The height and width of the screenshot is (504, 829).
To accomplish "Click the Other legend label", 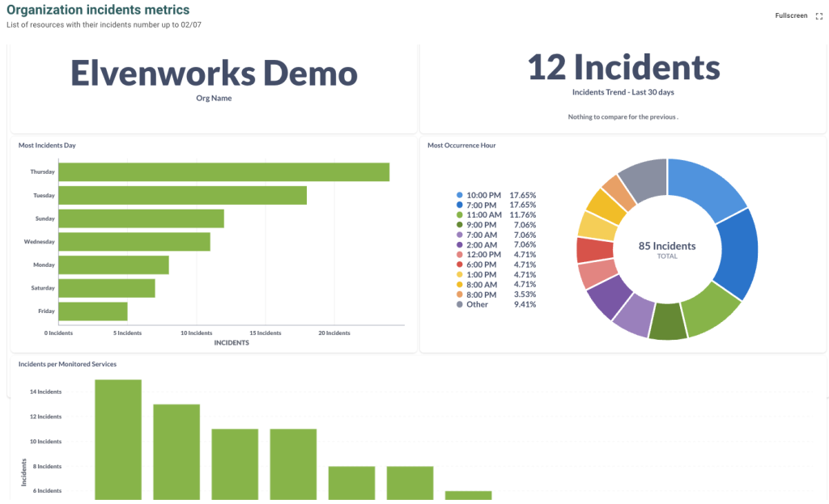I will click(x=477, y=304).
